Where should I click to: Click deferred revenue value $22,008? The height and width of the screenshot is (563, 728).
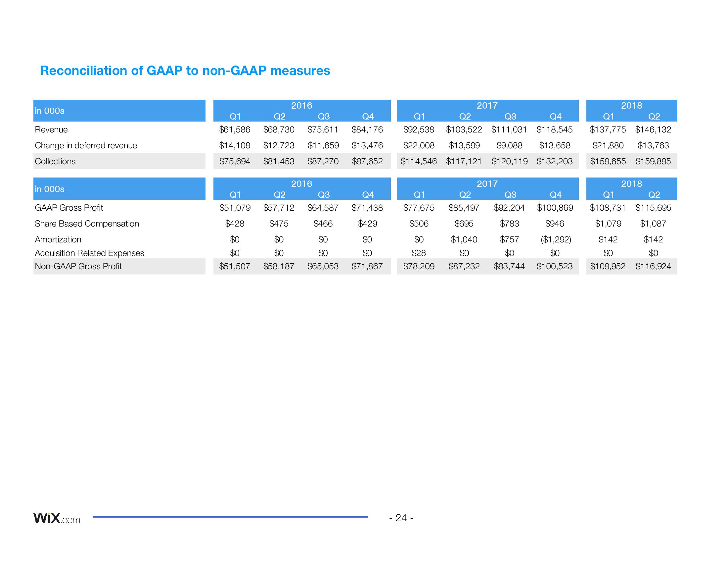pyautogui.click(x=419, y=145)
